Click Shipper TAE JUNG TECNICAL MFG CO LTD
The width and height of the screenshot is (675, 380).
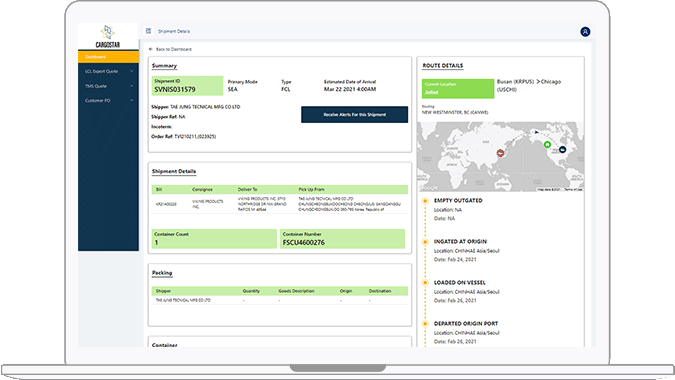(x=196, y=107)
